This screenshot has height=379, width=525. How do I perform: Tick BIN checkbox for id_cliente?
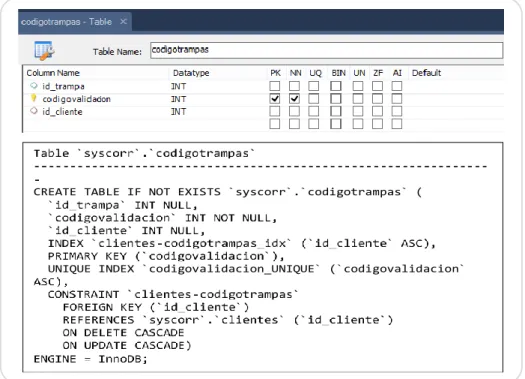pyautogui.click(x=336, y=111)
